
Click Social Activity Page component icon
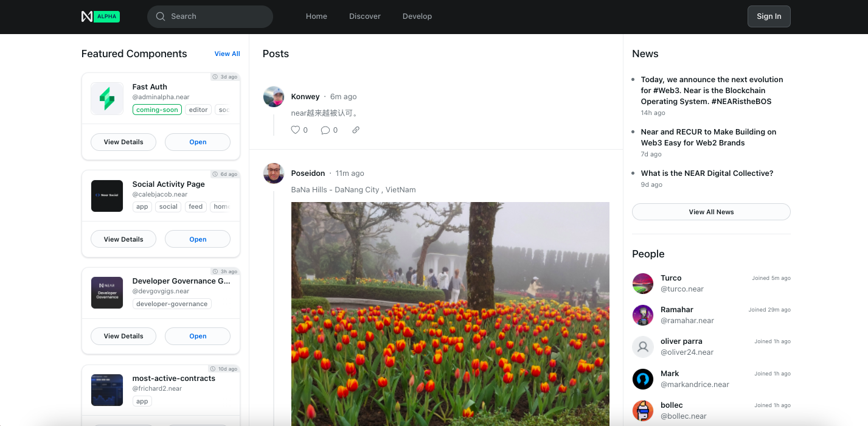107,195
